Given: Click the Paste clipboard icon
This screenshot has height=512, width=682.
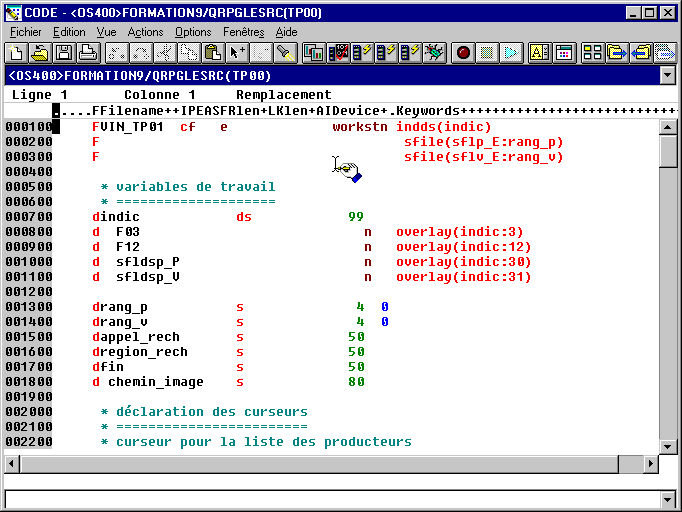Looking at the screenshot, I should [x=212, y=52].
